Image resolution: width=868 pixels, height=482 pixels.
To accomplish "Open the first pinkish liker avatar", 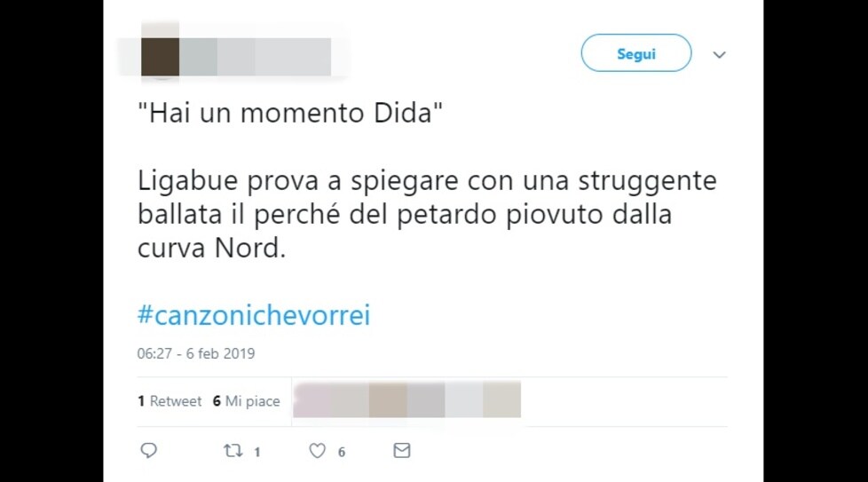I will 312,399.
